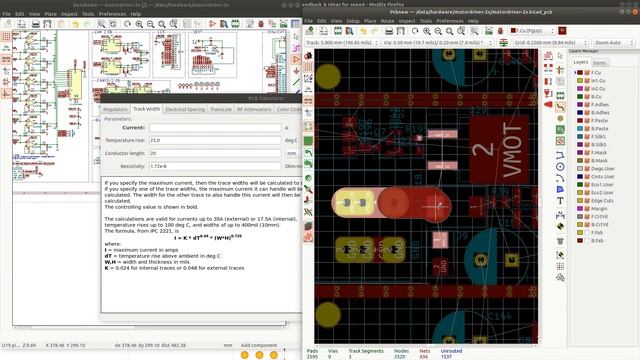
Task: Open Route menu in Pcbnew
Action: click(x=387, y=21)
